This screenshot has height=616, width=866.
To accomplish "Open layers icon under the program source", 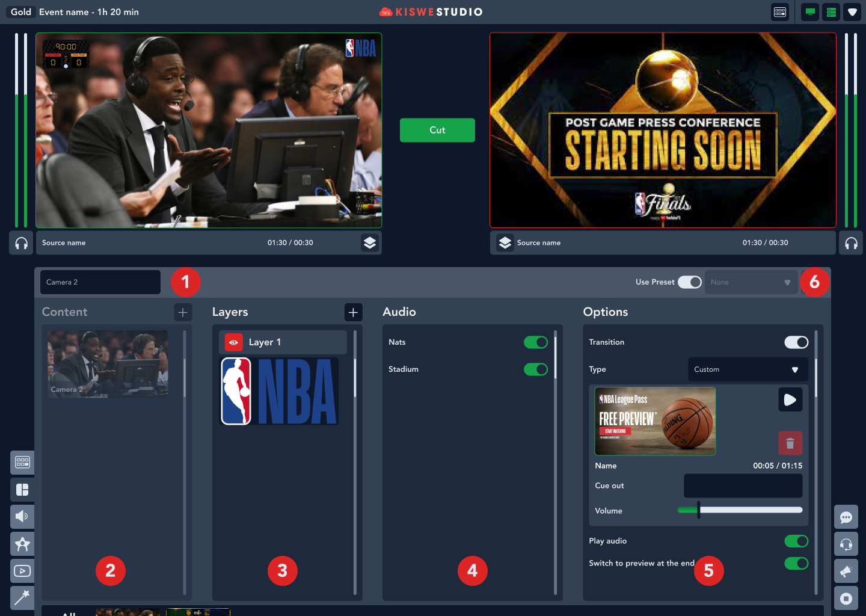I will (x=370, y=242).
